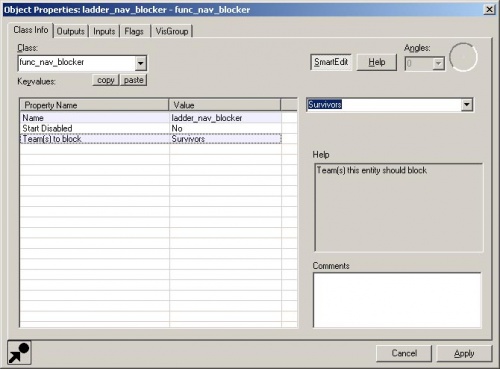
Task: Click the angle compass dial
Action: coord(463,57)
